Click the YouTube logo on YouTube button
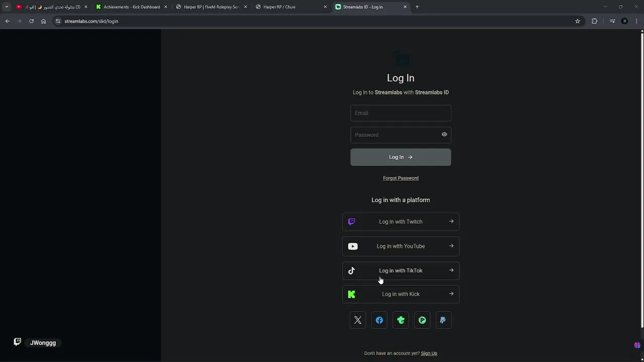 coord(353,246)
